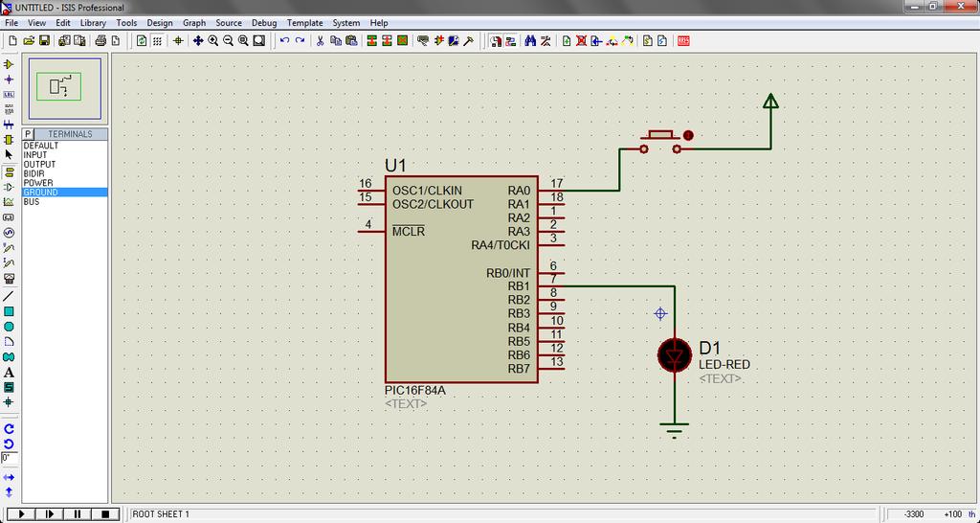
Task: Select 2D text tool
Action: [x=9, y=373]
